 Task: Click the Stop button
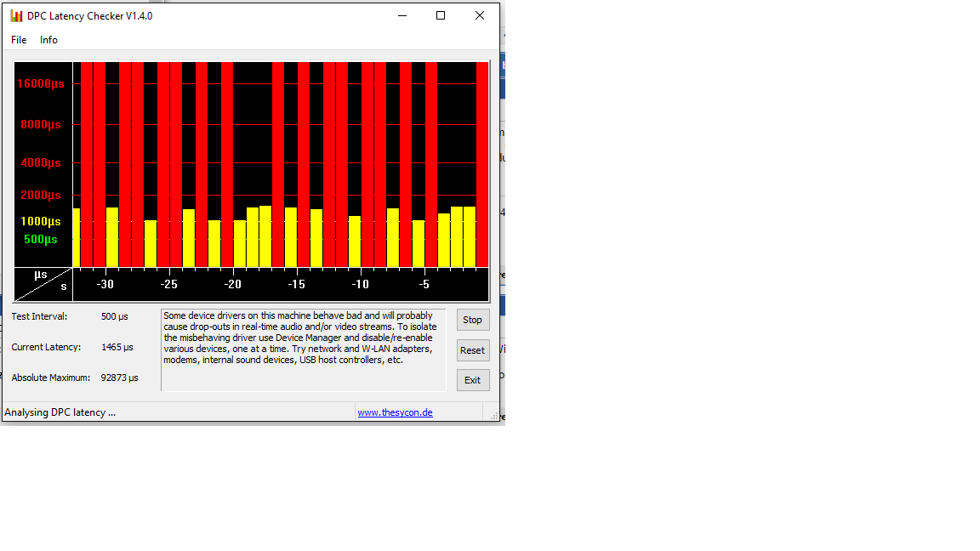click(472, 320)
